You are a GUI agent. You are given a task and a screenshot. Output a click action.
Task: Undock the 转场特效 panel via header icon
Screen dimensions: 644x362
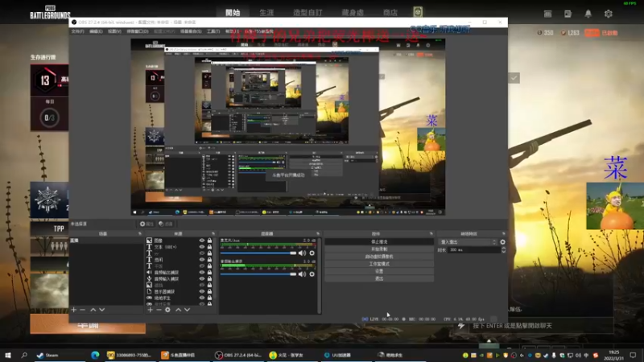click(503, 233)
